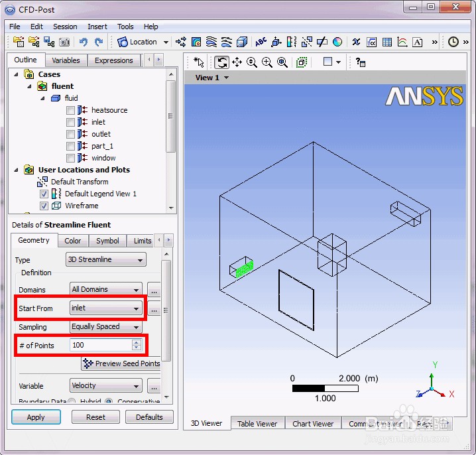Check the outlet visibility checkbox
This screenshot has height=455, width=476.
(x=70, y=134)
